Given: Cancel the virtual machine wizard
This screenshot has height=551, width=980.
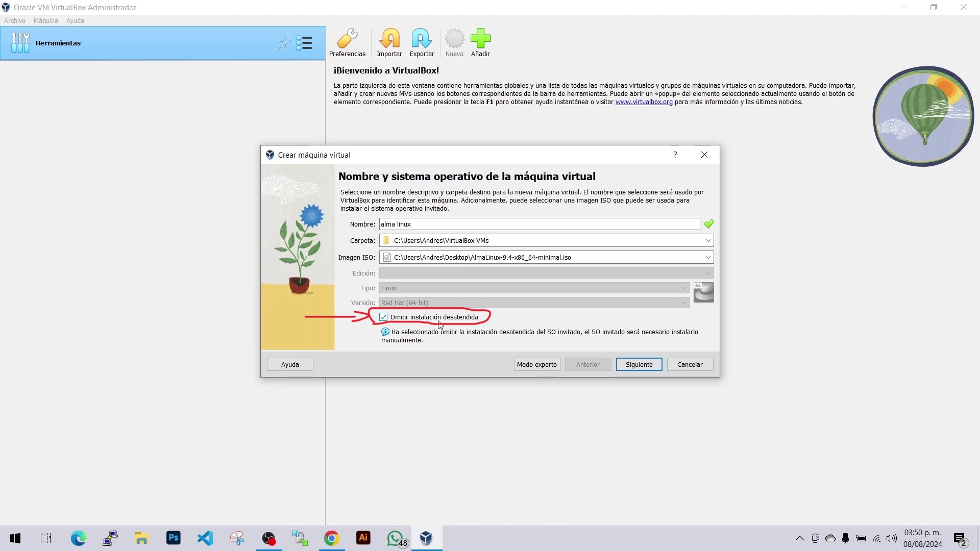Looking at the screenshot, I should (690, 364).
